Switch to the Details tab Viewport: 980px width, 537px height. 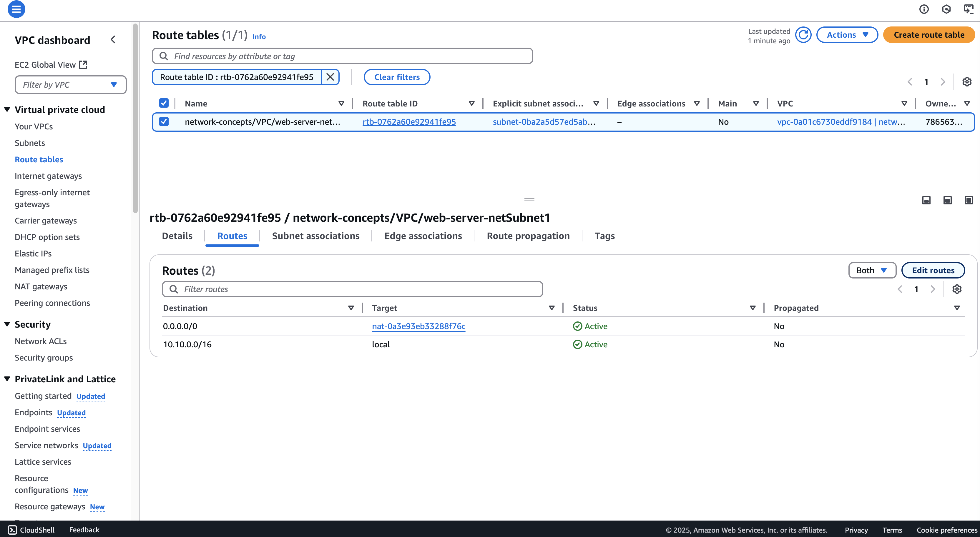click(177, 236)
